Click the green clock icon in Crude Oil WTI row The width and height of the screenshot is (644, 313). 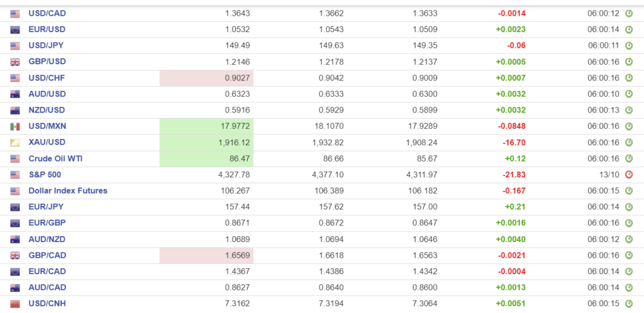pyautogui.click(x=628, y=158)
